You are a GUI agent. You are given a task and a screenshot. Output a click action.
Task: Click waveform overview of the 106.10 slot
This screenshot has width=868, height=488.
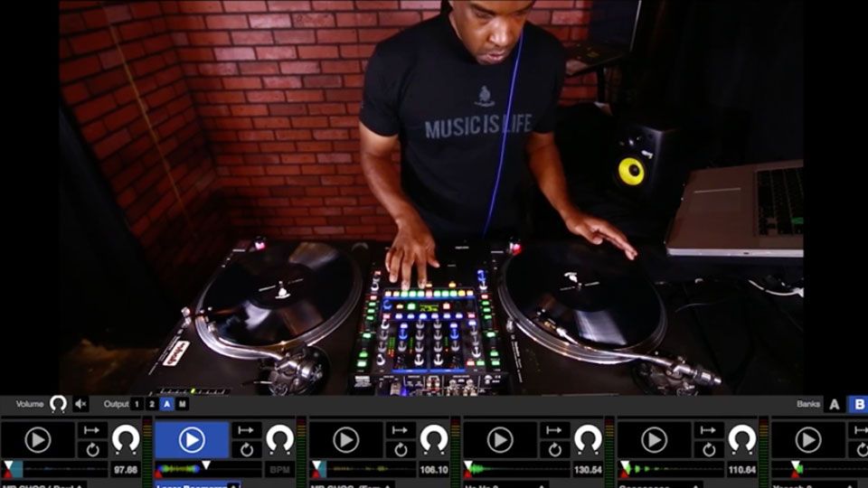pos(363,470)
